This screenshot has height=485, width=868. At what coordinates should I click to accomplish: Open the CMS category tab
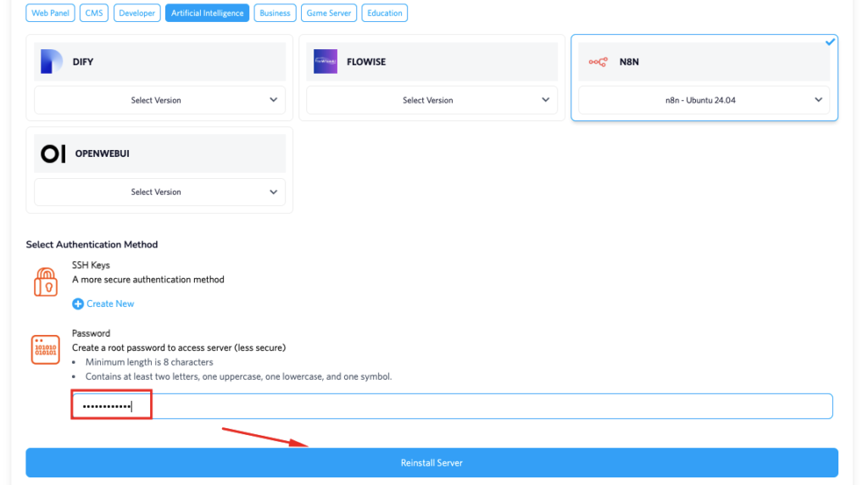point(93,13)
